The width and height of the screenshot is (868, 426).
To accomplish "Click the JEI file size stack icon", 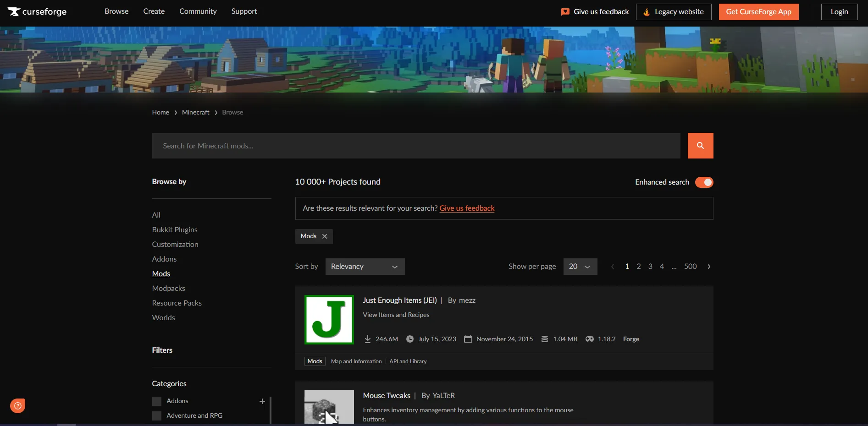I will pyautogui.click(x=545, y=339).
